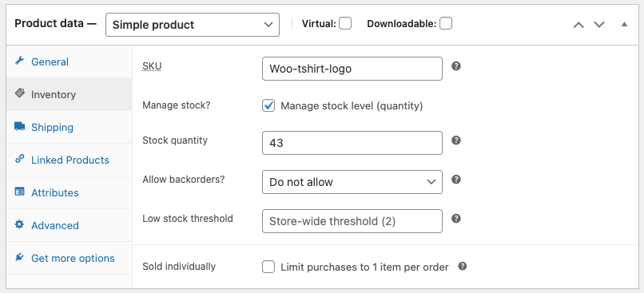The height and width of the screenshot is (293, 644).
Task: Open the Get more options tab
Action: click(x=69, y=258)
